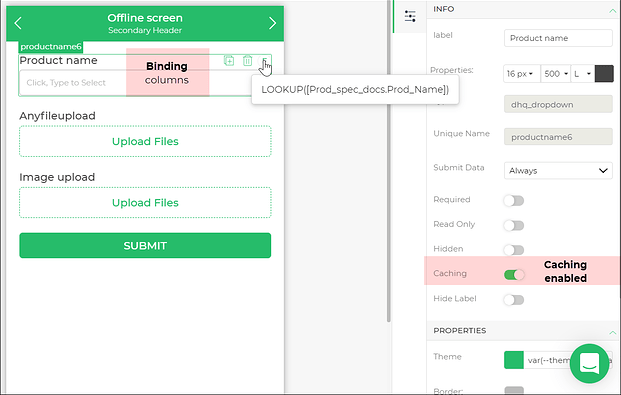The width and height of the screenshot is (621, 395).
Task: Open the formula icon on Product name control
Action: pos(265,61)
